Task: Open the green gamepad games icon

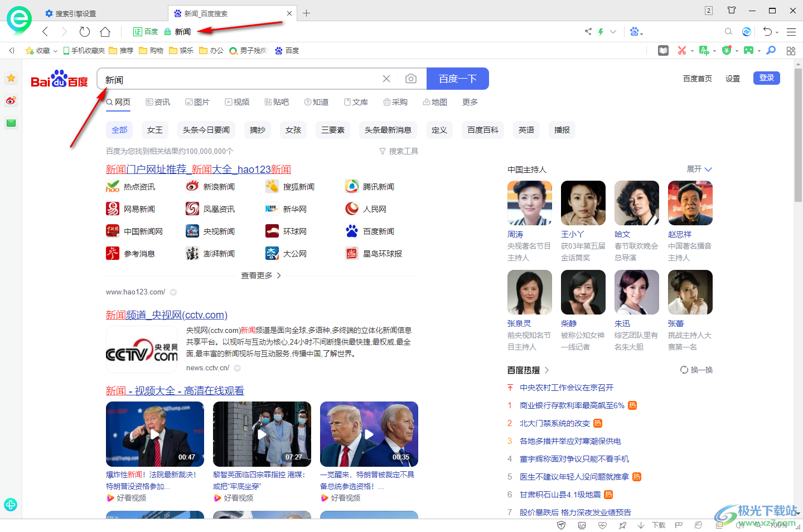Action: pos(748,51)
